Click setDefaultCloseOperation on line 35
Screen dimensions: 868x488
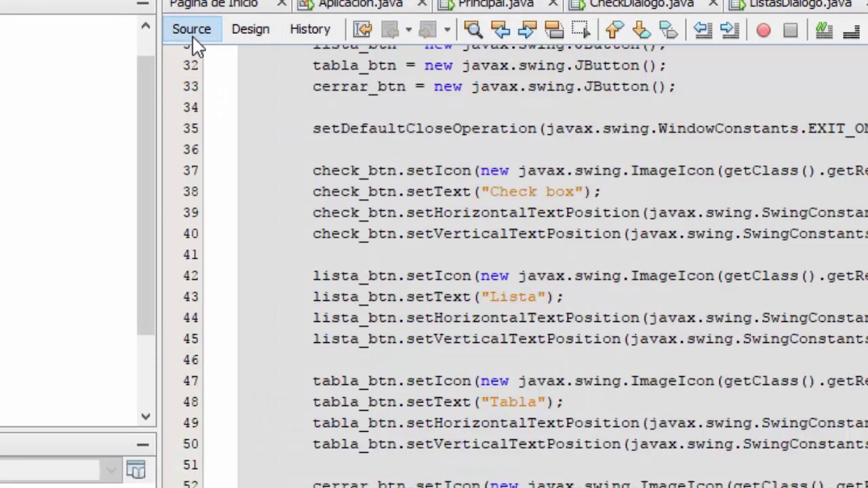coord(425,129)
